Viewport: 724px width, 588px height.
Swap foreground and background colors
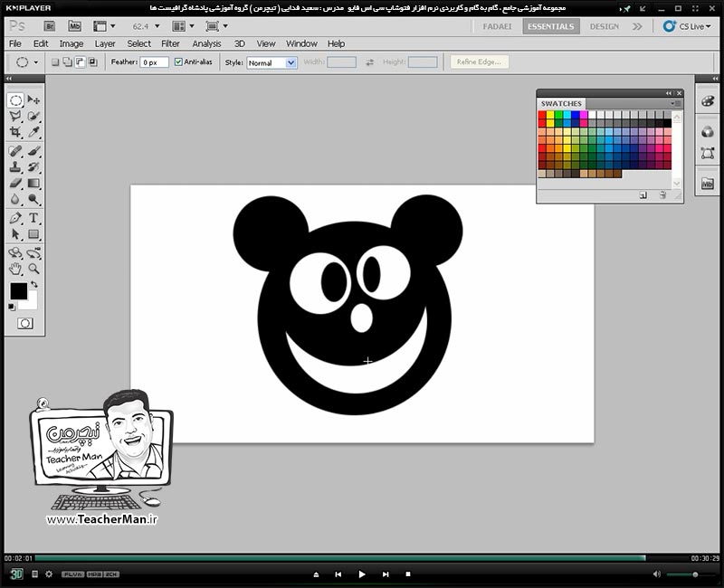(34, 284)
